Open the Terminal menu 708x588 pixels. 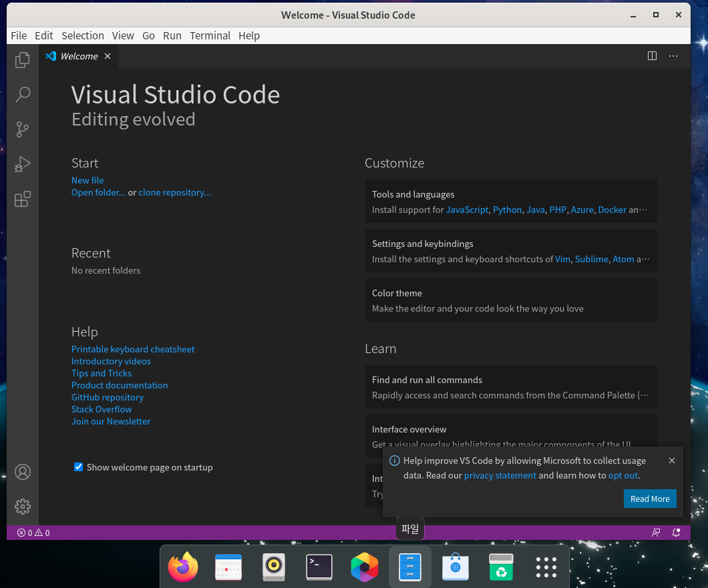coord(210,35)
